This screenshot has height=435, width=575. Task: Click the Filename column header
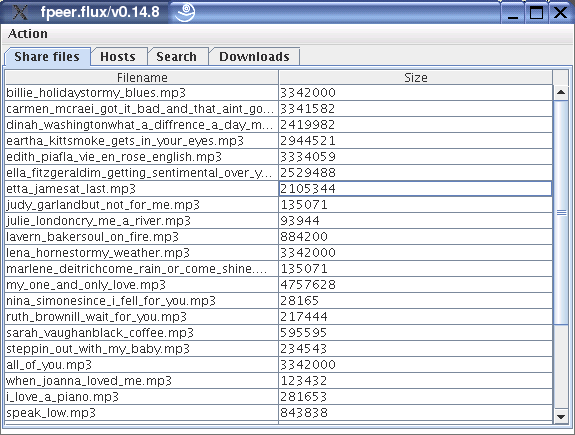coord(142,77)
